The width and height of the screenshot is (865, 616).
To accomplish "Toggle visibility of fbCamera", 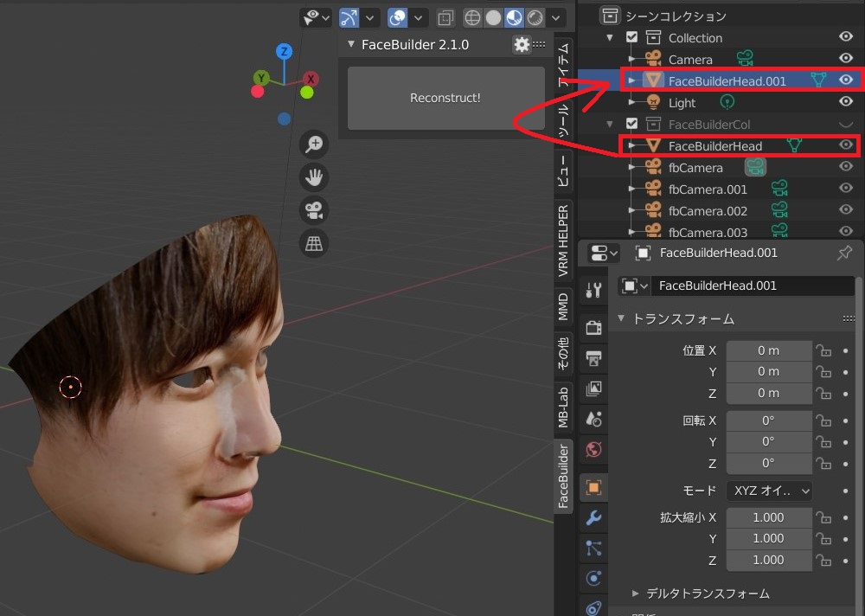I will 846,166.
